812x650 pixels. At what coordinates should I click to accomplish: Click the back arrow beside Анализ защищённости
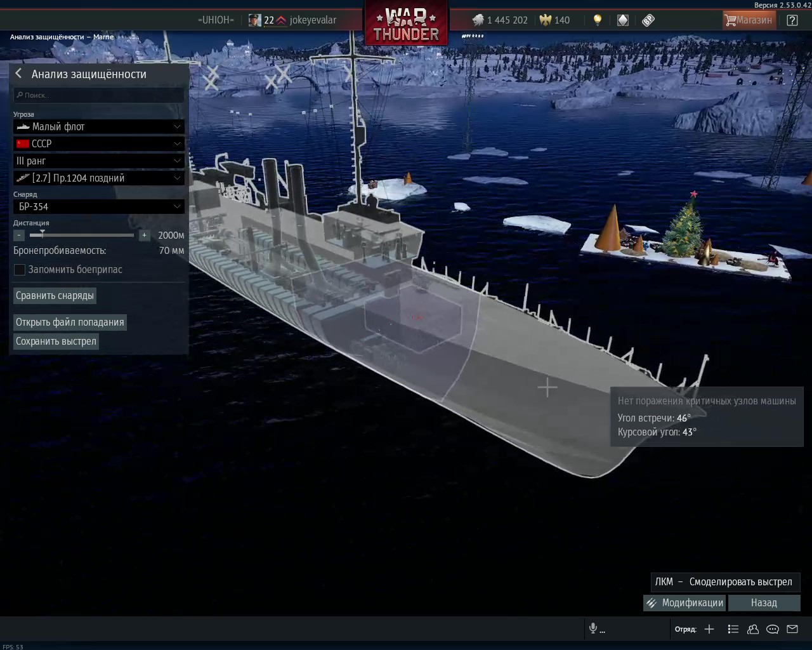point(18,74)
